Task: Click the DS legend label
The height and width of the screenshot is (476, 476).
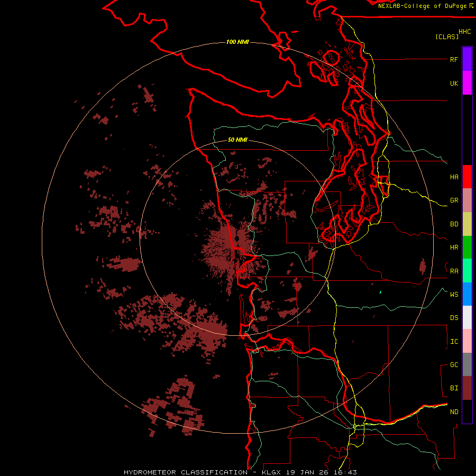Action: 454,318
